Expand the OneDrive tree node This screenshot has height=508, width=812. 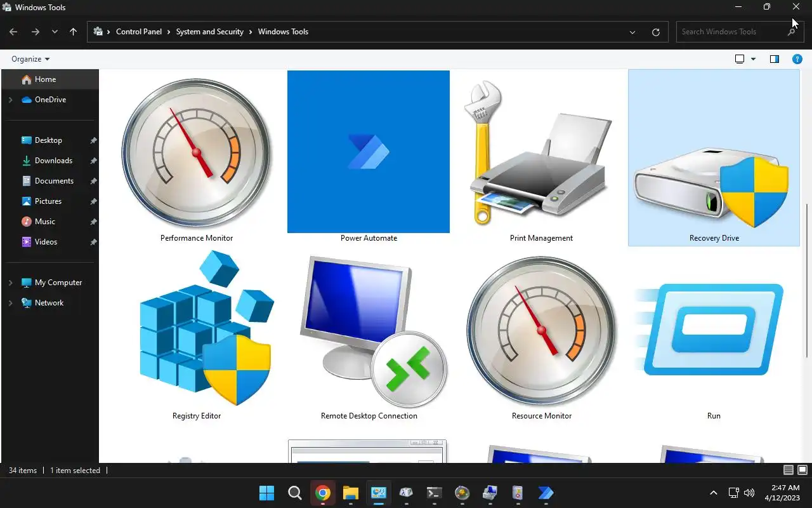10,100
